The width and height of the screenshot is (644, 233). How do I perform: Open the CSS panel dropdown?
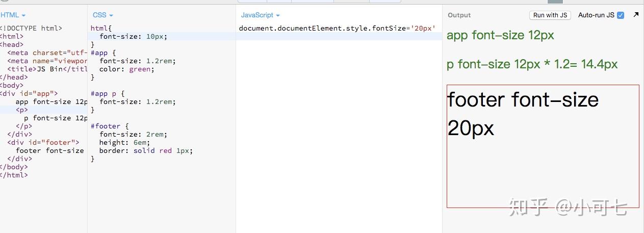[x=102, y=15]
